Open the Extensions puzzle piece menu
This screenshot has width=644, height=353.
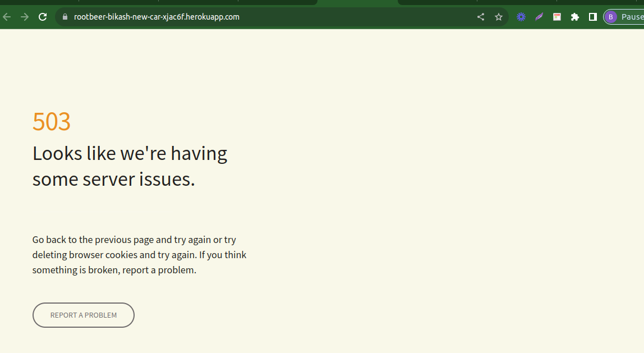[575, 17]
